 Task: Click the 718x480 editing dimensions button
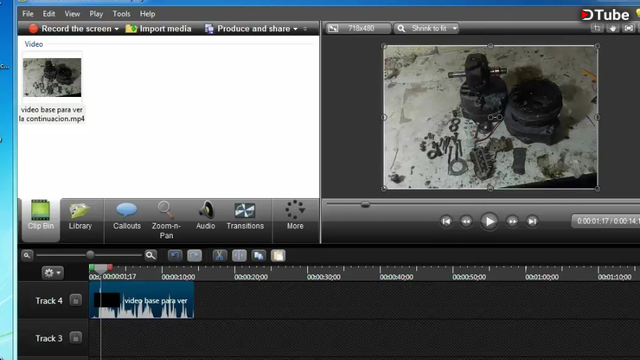pyautogui.click(x=358, y=28)
